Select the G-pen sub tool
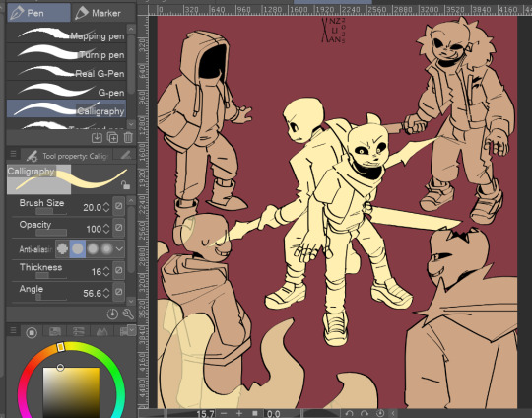Viewport: 532px width, 418px height. click(x=67, y=90)
